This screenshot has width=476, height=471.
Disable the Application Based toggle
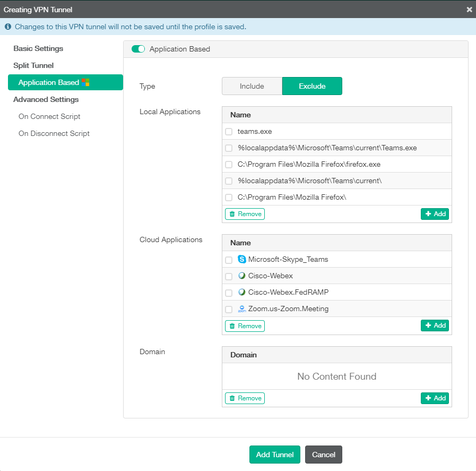(138, 48)
